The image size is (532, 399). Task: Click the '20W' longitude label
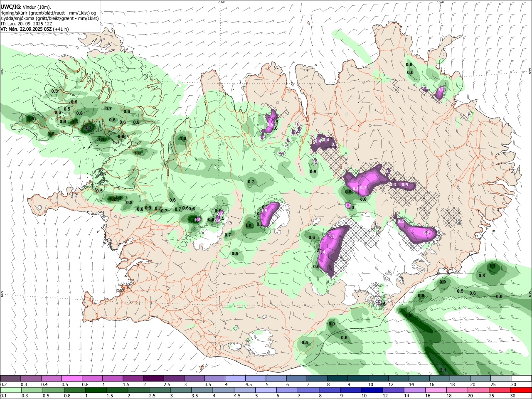click(x=221, y=2)
